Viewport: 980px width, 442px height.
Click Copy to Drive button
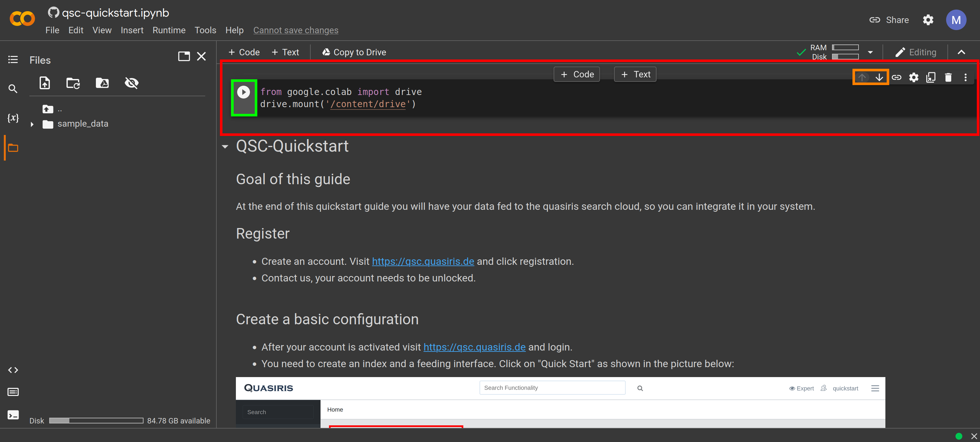pyautogui.click(x=354, y=52)
